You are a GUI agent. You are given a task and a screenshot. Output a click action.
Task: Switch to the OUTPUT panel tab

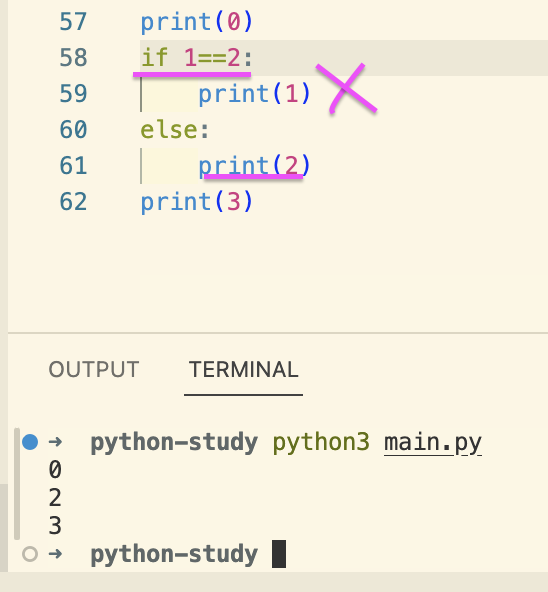[x=94, y=369]
